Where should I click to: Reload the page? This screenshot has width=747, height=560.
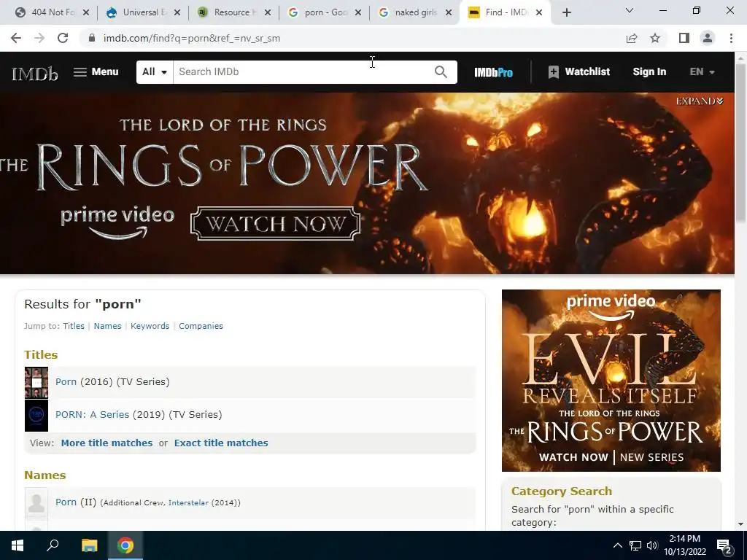click(x=63, y=38)
